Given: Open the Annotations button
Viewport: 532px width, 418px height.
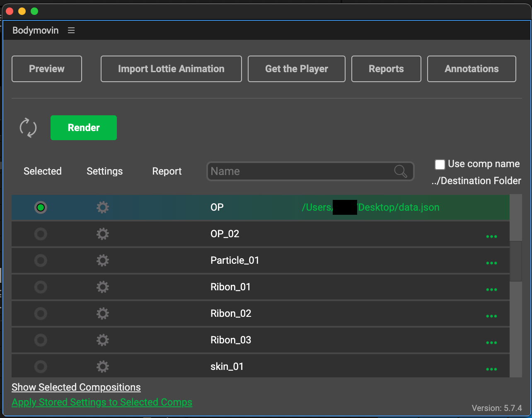Looking at the screenshot, I should (472, 69).
